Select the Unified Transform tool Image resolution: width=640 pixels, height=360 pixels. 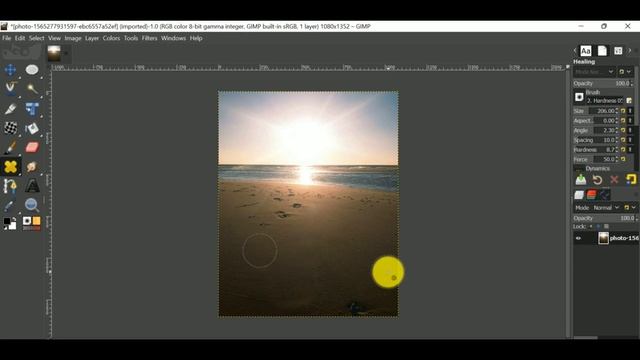tap(32, 109)
